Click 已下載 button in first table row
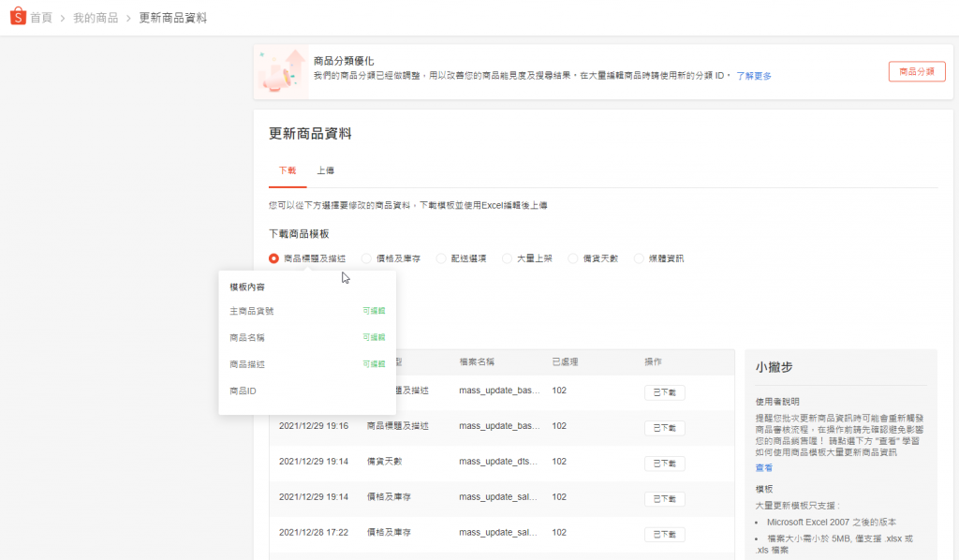959x560 pixels. (664, 392)
